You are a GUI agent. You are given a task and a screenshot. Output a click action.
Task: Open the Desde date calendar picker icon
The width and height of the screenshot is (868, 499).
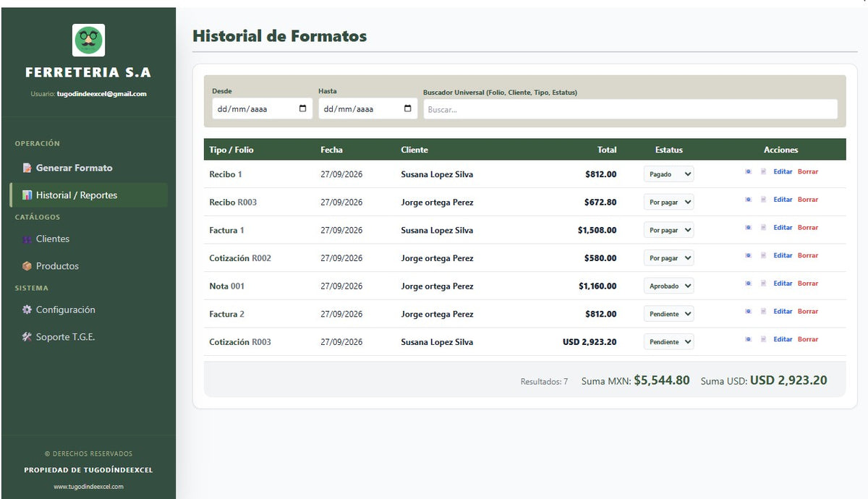point(302,108)
